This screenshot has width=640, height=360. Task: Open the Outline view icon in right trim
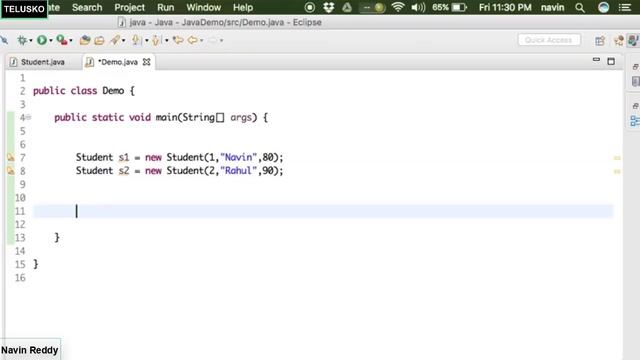tap(635, 121)
